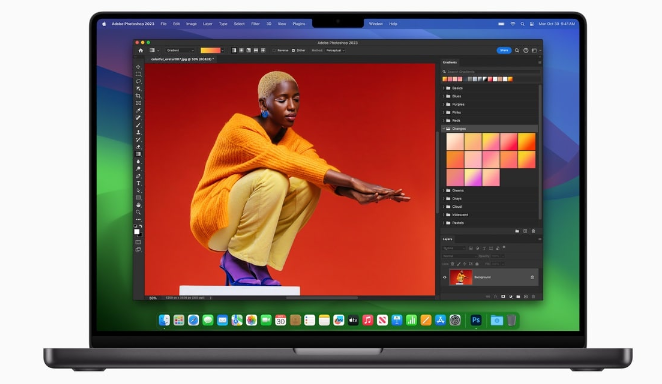Select the Crop tool in the toolbar
662x384 pixels.
[x=138, y=96]
